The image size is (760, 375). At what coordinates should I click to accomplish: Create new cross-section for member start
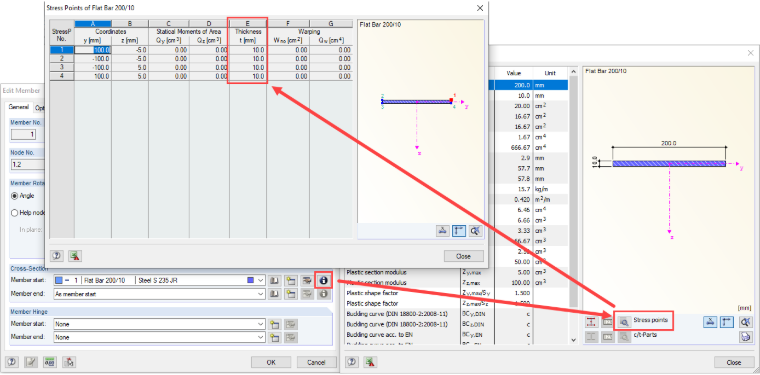point(290,280)
